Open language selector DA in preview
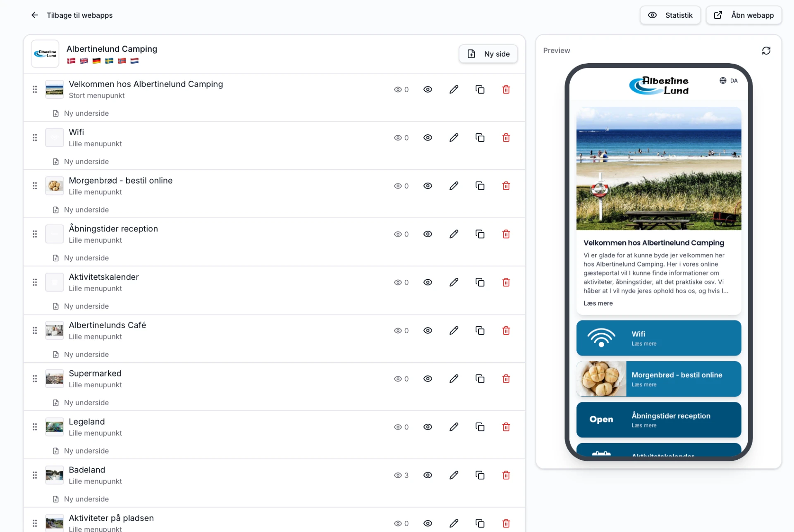794x532 pixels. coord(729,81)
